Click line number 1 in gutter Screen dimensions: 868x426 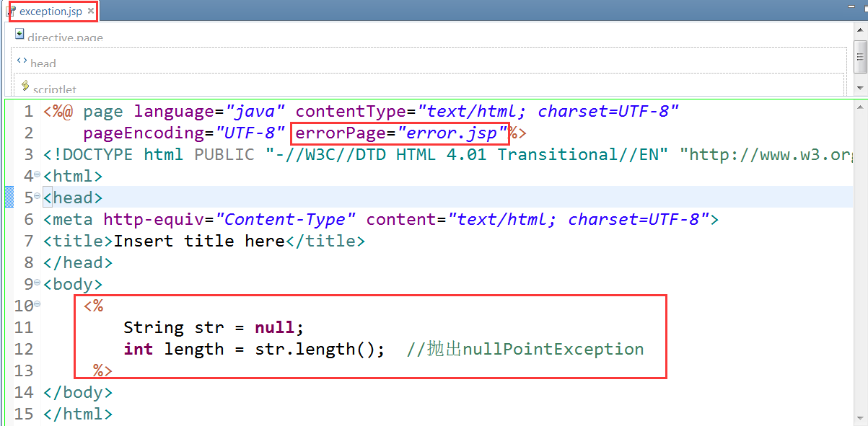pos(28,112)
